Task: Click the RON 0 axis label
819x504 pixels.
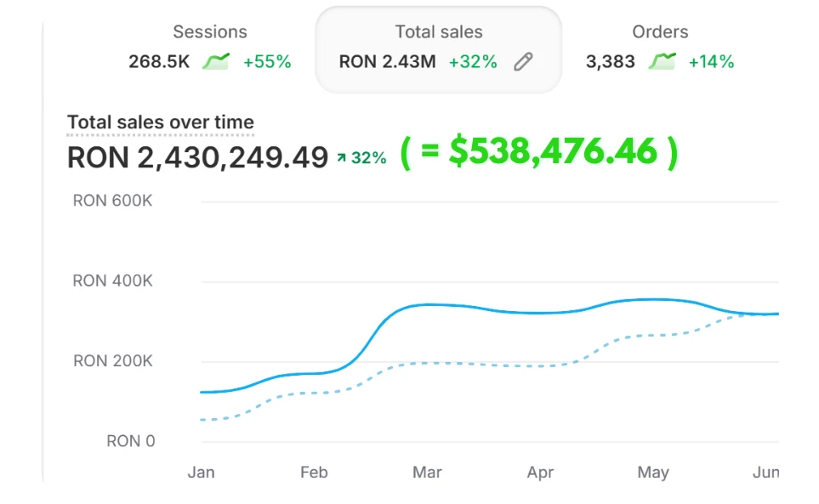Action: [x=131, y=441]
